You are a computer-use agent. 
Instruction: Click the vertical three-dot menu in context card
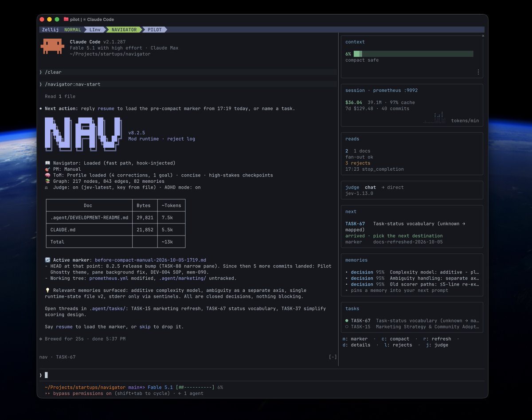[x=478, y=72]
